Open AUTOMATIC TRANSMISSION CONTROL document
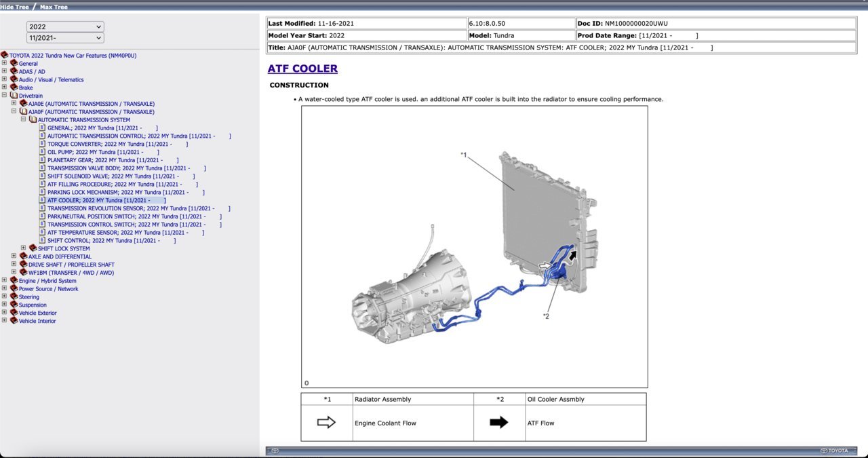 point(139,136)
